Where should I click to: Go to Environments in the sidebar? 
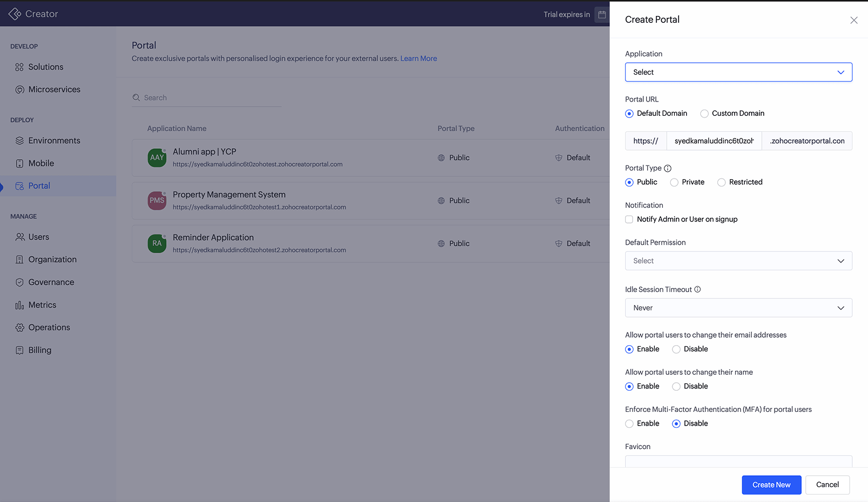tap(54, 141)
